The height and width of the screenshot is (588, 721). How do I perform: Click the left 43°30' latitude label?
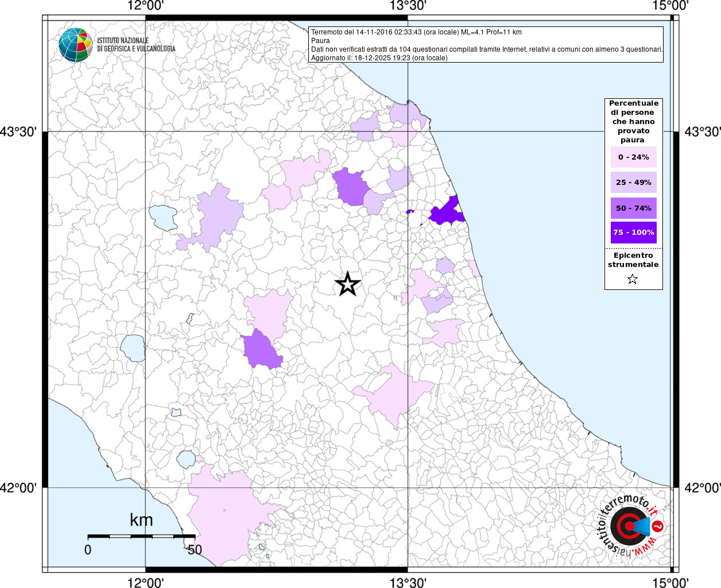pyautogui.click(x=22, y=132)
